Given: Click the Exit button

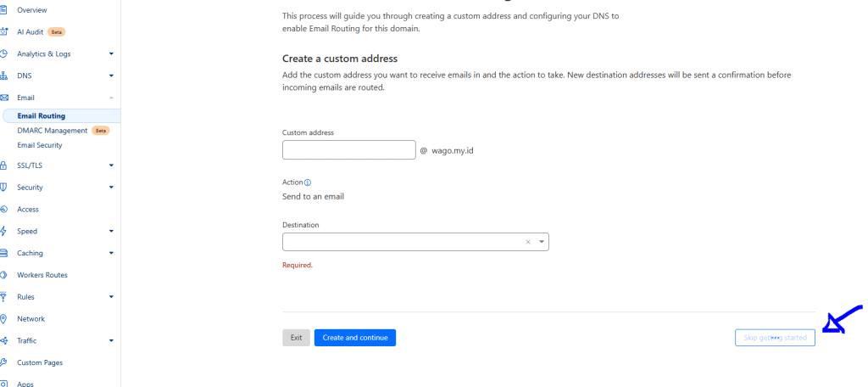Looking at the screenshot, I should click(x=296, y=338).
